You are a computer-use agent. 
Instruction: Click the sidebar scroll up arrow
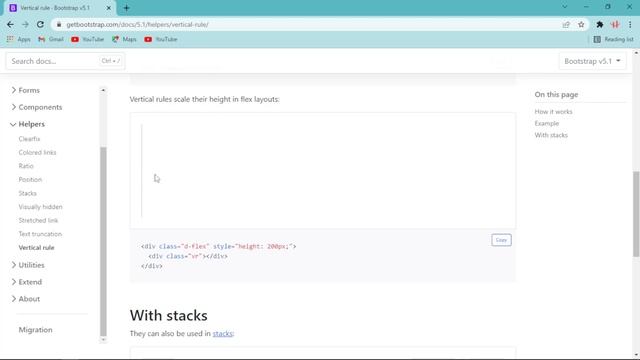(x=103, y=90)
